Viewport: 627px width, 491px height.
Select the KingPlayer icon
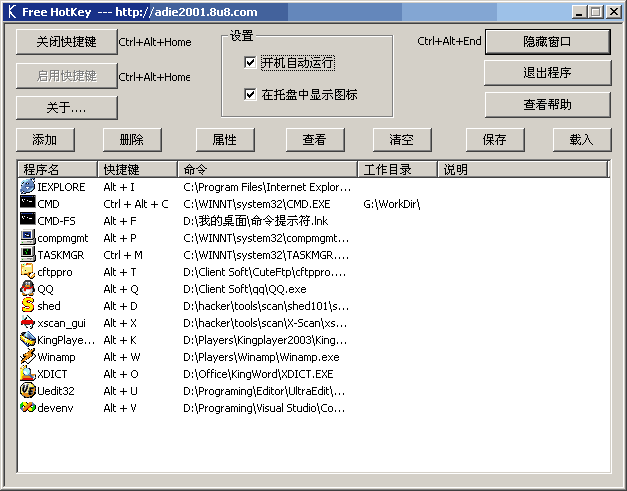tap(28, 339)
